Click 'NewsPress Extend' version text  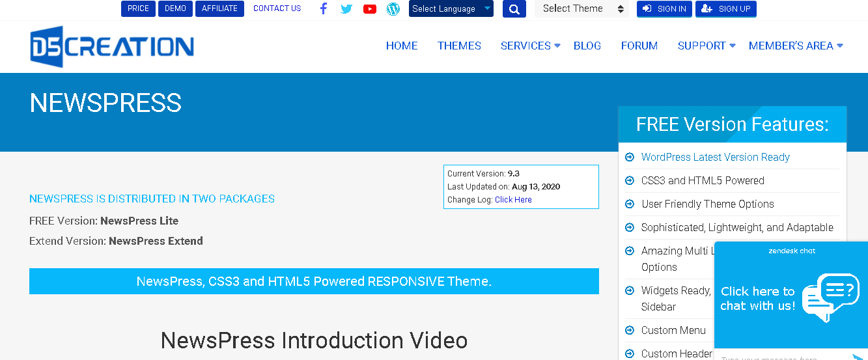156,241
